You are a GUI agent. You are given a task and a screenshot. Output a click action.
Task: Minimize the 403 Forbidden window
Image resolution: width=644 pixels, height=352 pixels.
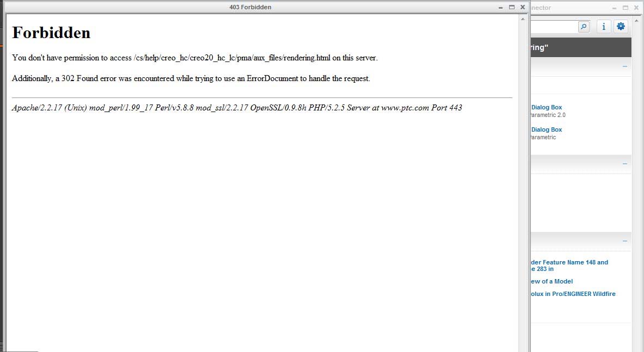(500, 7)
